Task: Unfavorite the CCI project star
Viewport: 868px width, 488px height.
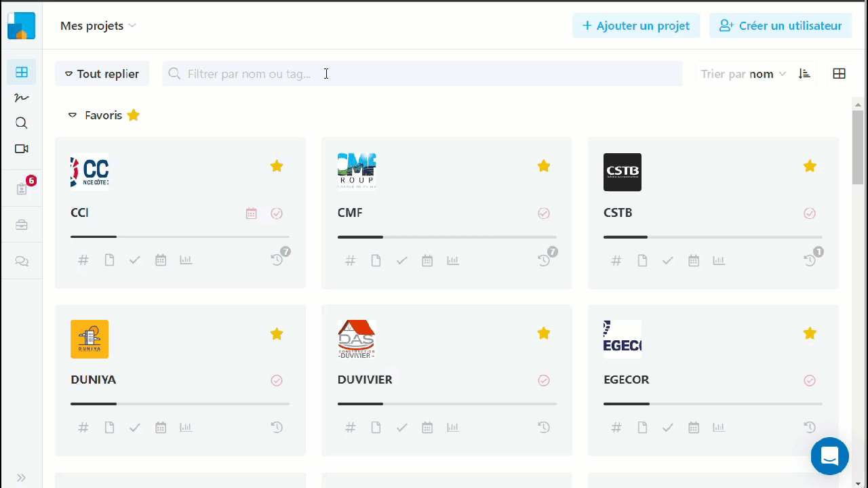Action: [x=277, y=166]
